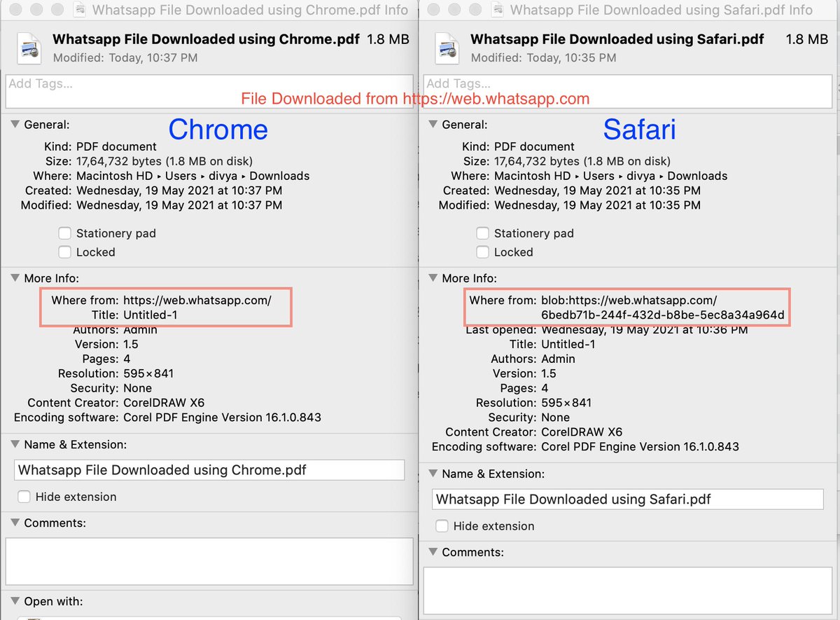The height and width of the screenshot is (620, 840).
Task: Click Modified date row in Chrome General section
Action: [x=152, y=205]
